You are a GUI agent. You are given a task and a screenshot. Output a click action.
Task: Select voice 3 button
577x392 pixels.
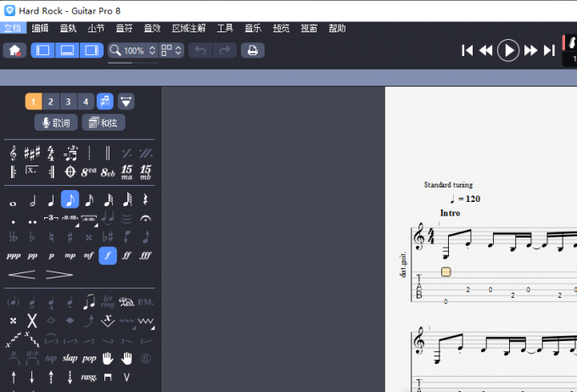pos(68,102)
